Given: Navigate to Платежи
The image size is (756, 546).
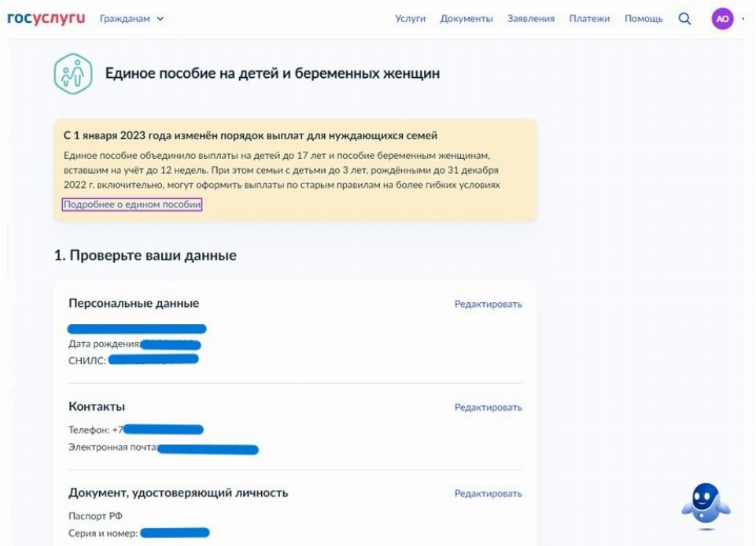Looking at the screenshot, I should coord(589,19).
